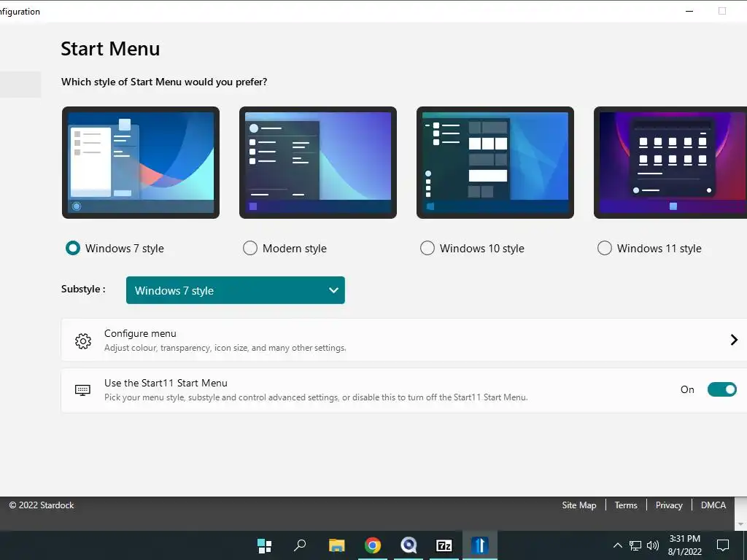Launch File Explorer from the taskbar
Viewport: 747px width, 560px height.
336,545
